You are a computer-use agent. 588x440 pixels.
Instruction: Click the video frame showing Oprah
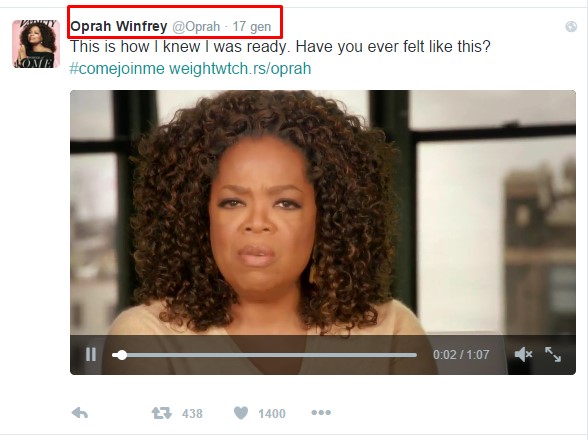[x=323, y=212]
